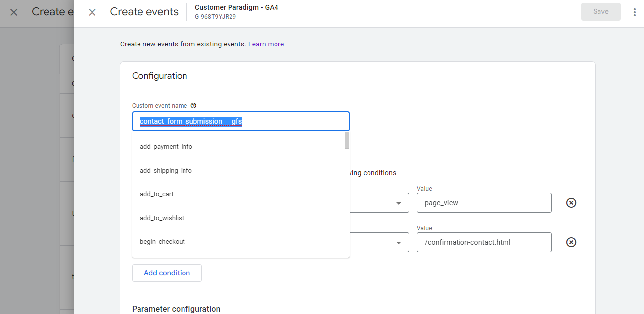644x314 pixels.
Task: Open the three-dot more options menu
Action: tap(634, 12)
